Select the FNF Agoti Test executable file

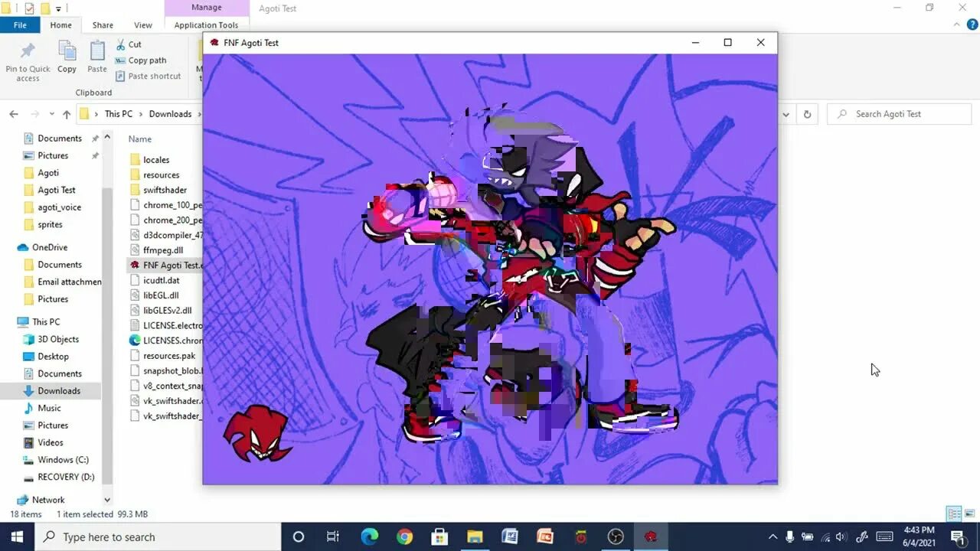tap(165, 266)
